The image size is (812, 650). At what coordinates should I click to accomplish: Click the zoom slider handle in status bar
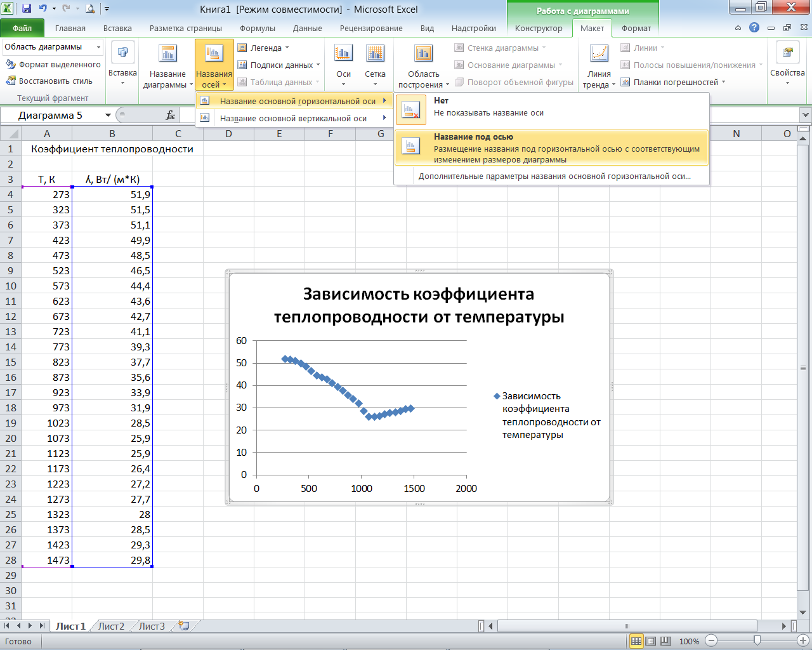coord(757,641)
